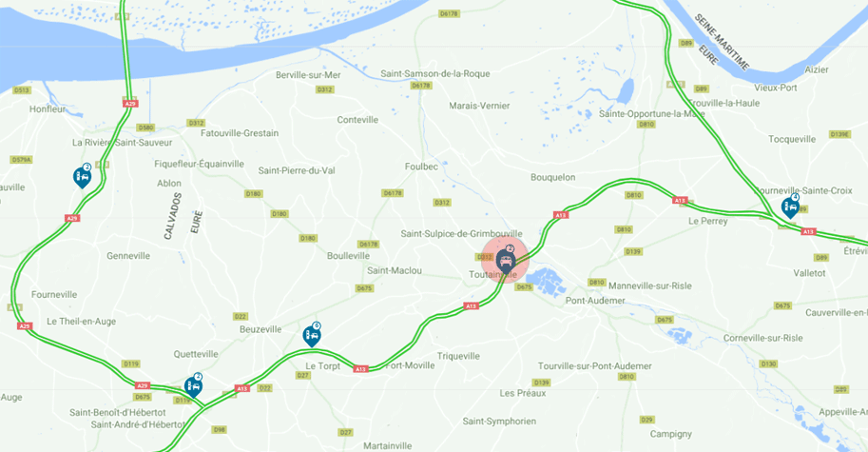The image size is (868, 452).
Task: Click the Saint-Maclou label
Action: click(x=395, y=270)
